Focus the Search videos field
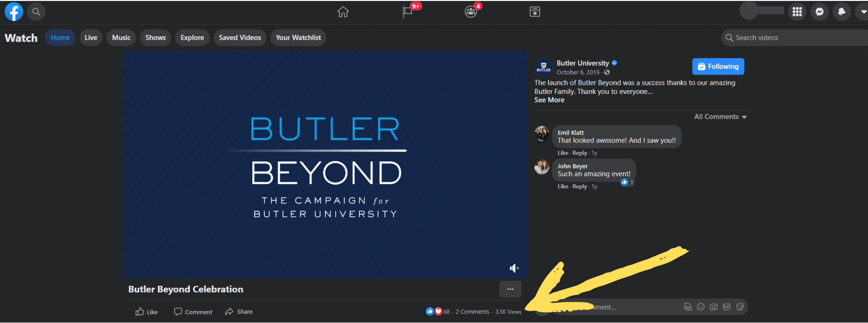This screenshot has height=323, width=868. (x=794, y=38)
